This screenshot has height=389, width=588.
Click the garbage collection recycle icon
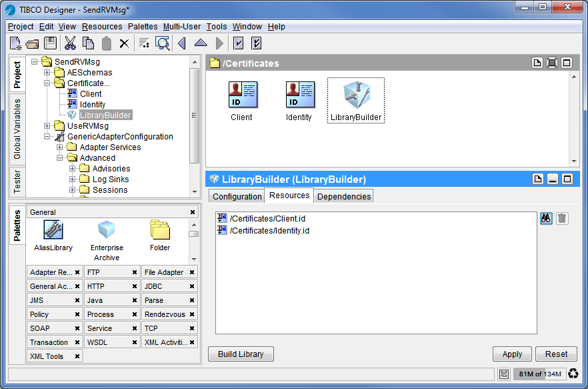tap(574, 374)
